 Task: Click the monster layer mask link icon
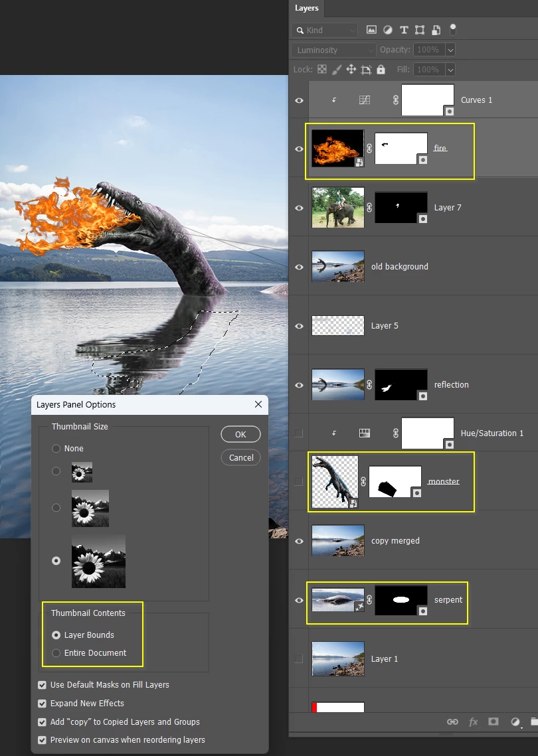click(x=363, y=481)
